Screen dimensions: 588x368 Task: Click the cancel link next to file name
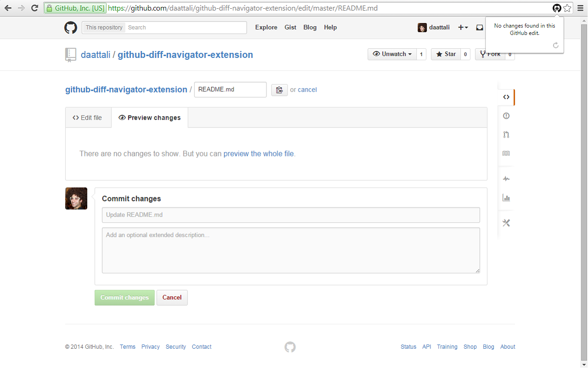(307, 90)
